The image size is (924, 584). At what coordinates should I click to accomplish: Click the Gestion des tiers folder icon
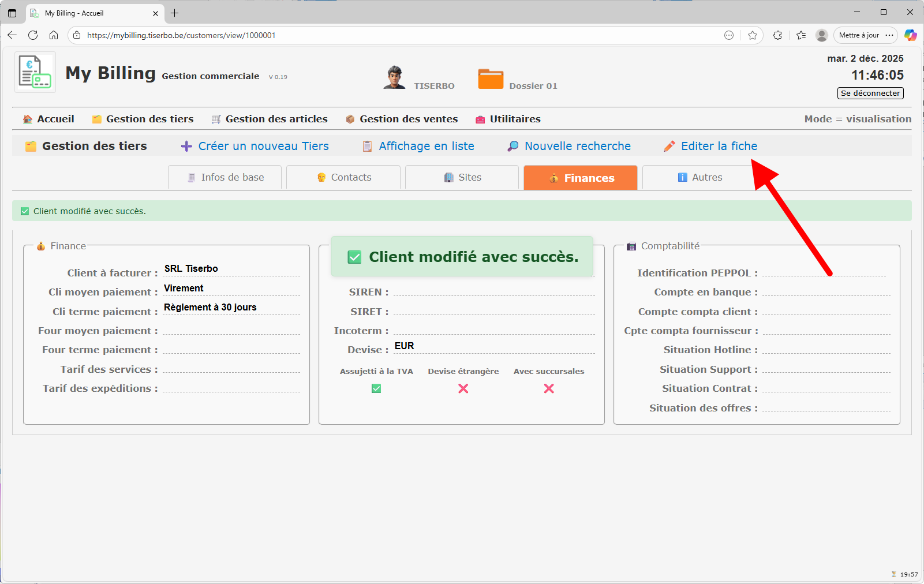[x=96, y=119]
